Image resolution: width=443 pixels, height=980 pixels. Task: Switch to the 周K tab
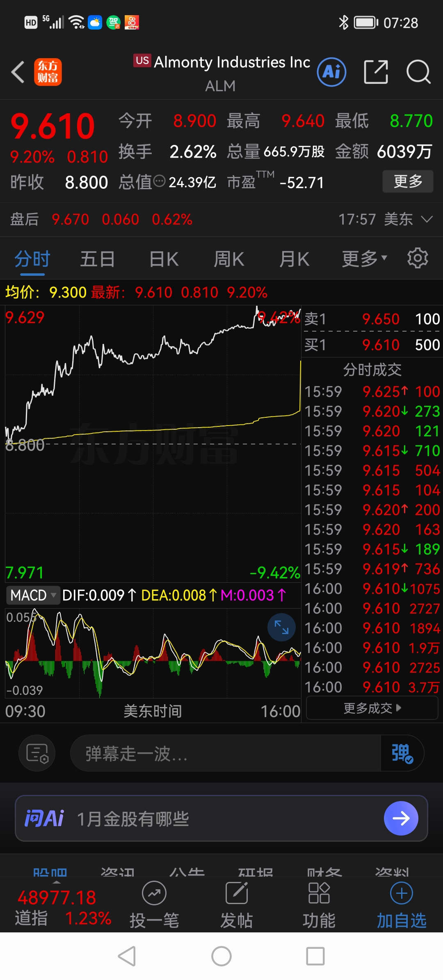coord(229,259)
